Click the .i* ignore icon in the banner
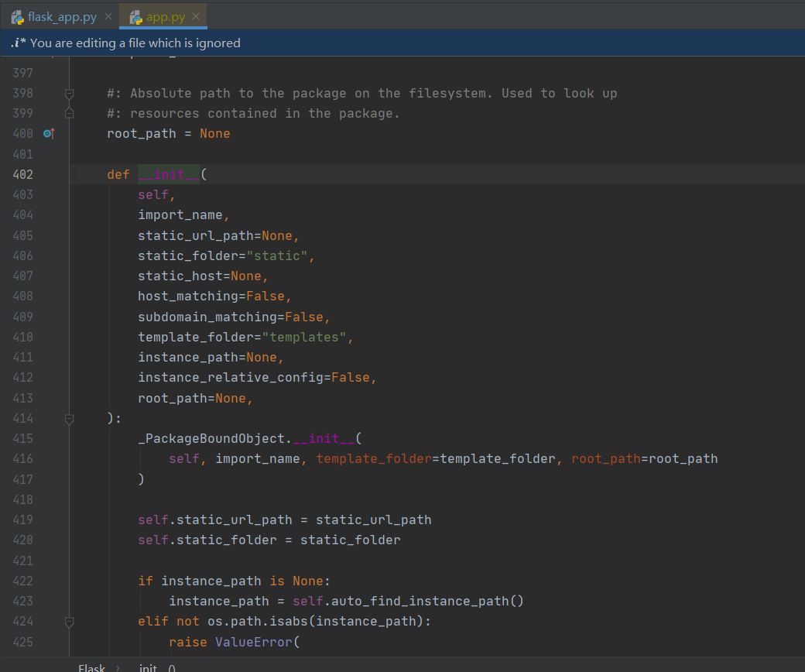This screenshot has width=805, height=672. click(x=18, y=43)
